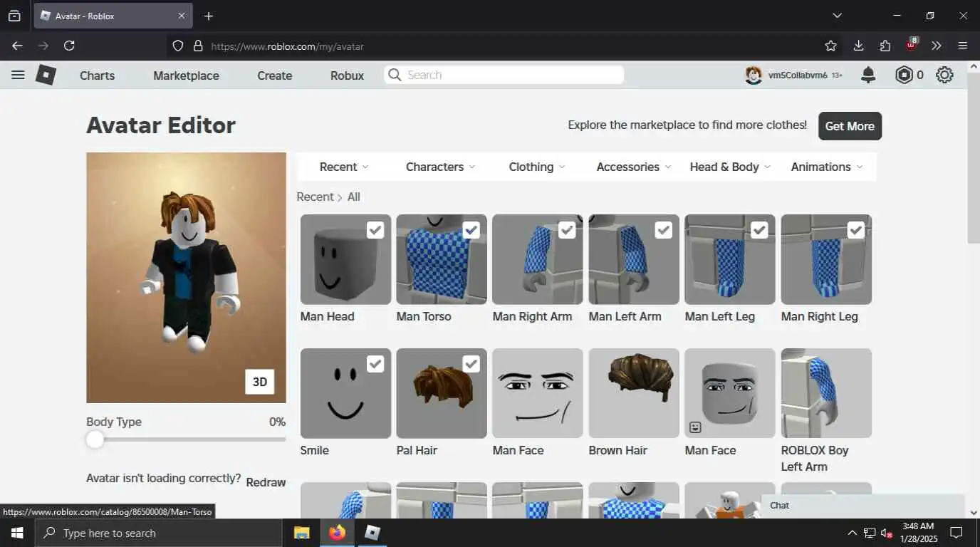
Task: Open the Roblox hamburger navigation menu
Action: click(18, 75)
